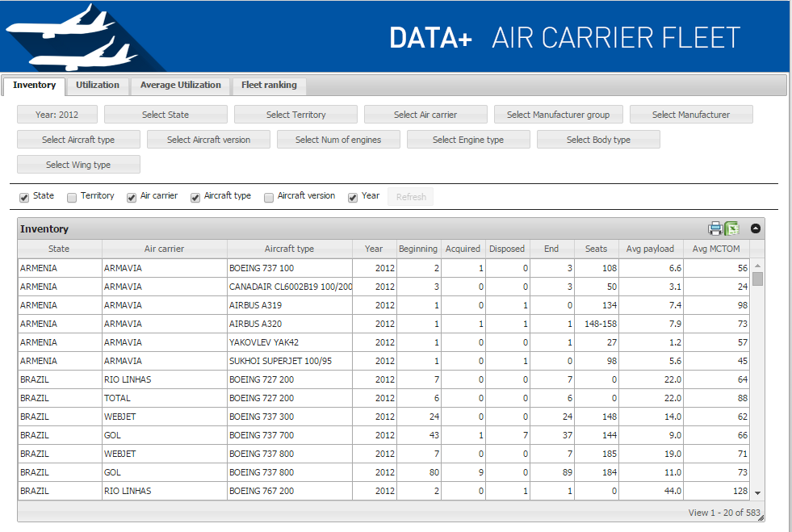Click the table's vertical scrollbar thumb
Screen dimensions: 792x532
757,279
